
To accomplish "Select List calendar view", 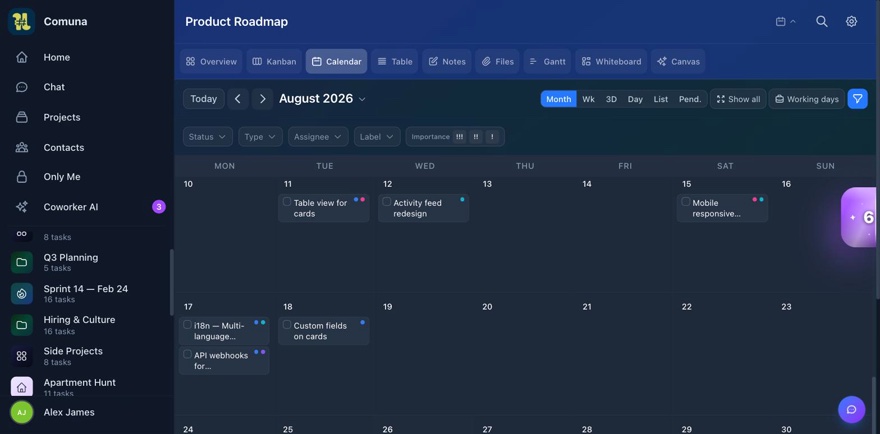I will coord(661,99).
